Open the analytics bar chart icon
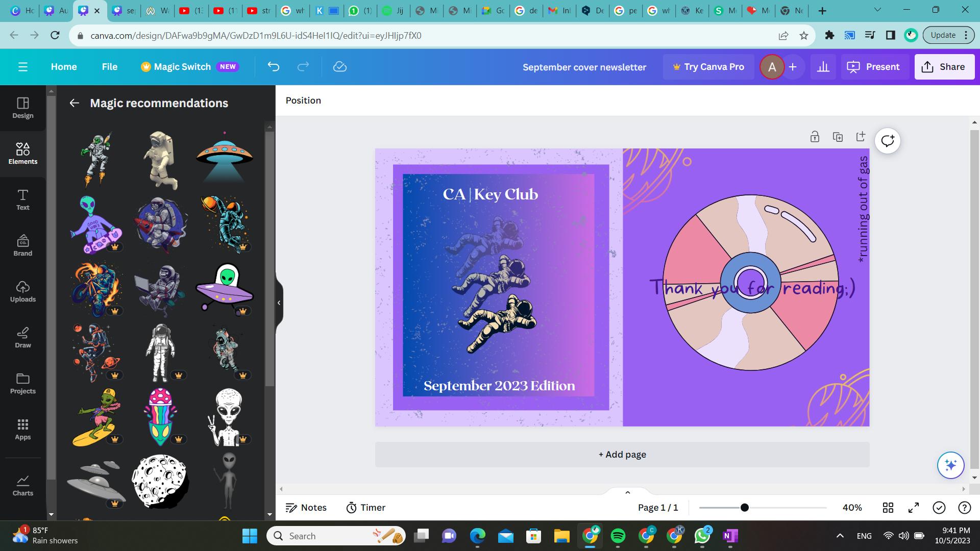Viewport: 980px width, 551px height. click(823, 67)
